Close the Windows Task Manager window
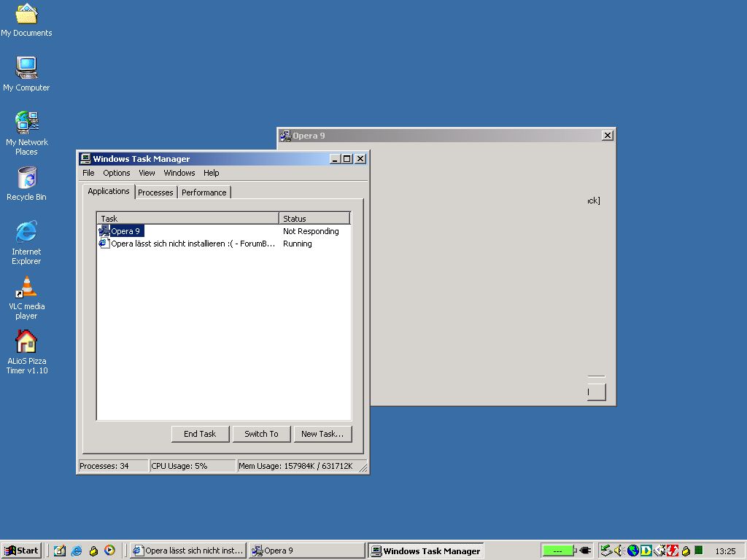The image size is (747, 560). pyautogui.click(x=360, y=159)
